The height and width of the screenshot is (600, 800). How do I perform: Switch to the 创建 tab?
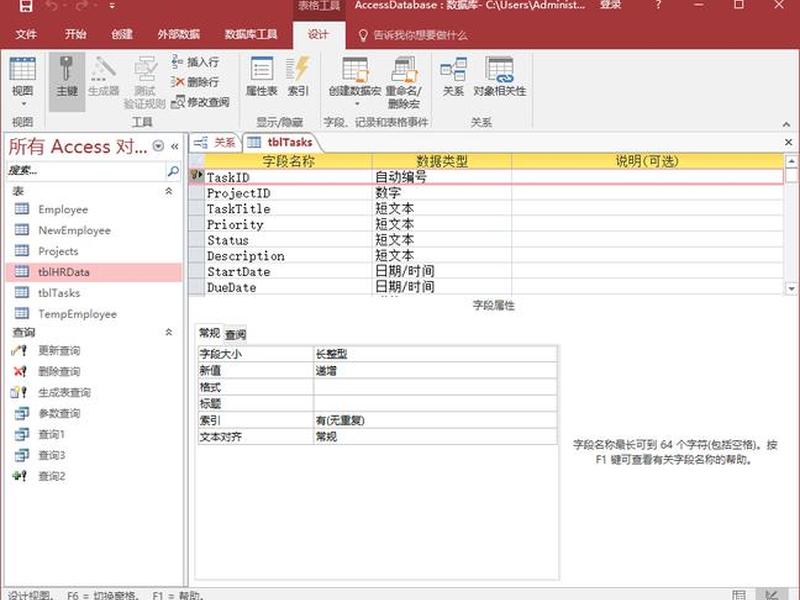pyautogui.click(x=121, y=34)
